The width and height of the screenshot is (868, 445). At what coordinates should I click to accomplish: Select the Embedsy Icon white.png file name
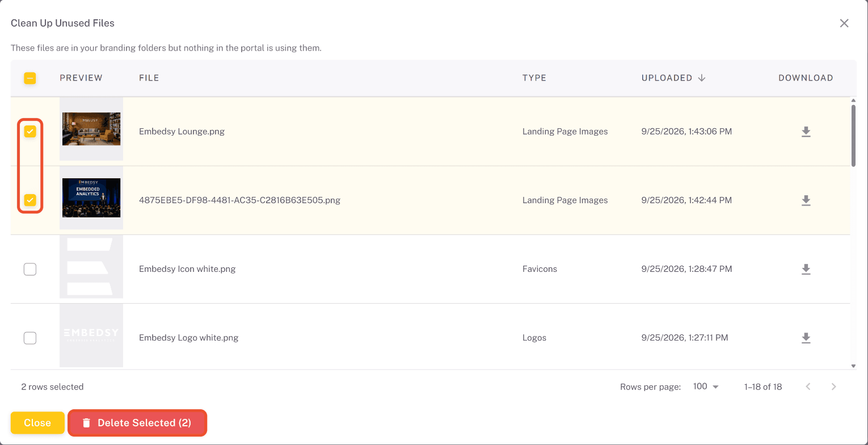[x=187, y=269]
